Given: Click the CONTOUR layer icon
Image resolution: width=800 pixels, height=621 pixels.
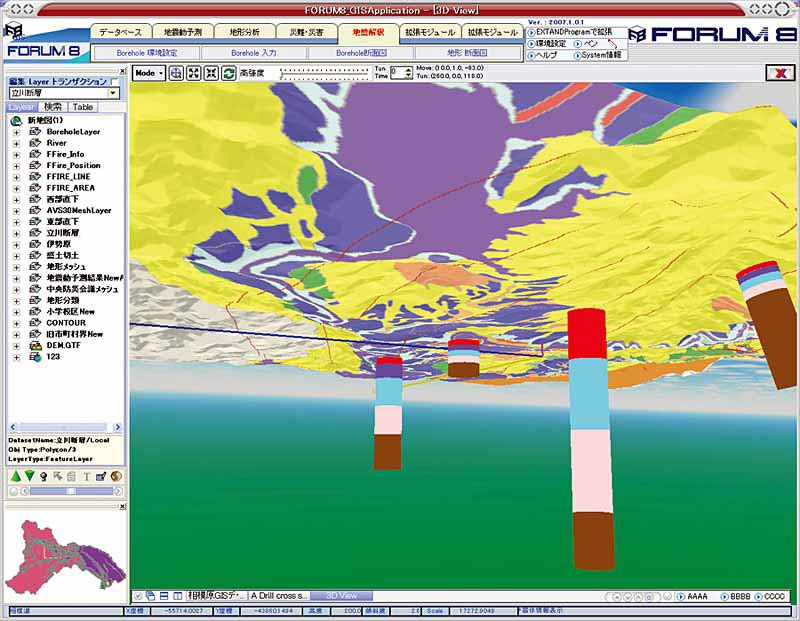Looking at the screenshot, I should [35, 323].
